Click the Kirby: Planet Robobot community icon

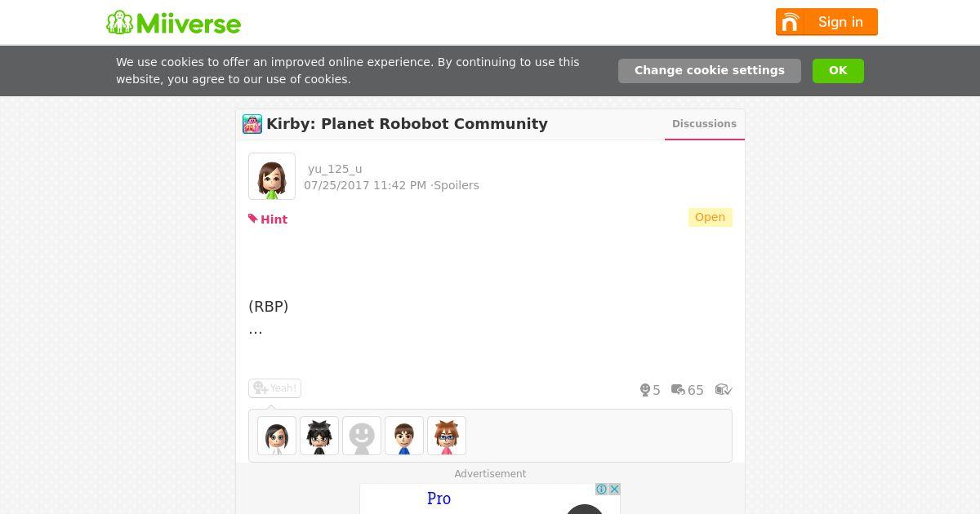(x=252, y=124)
